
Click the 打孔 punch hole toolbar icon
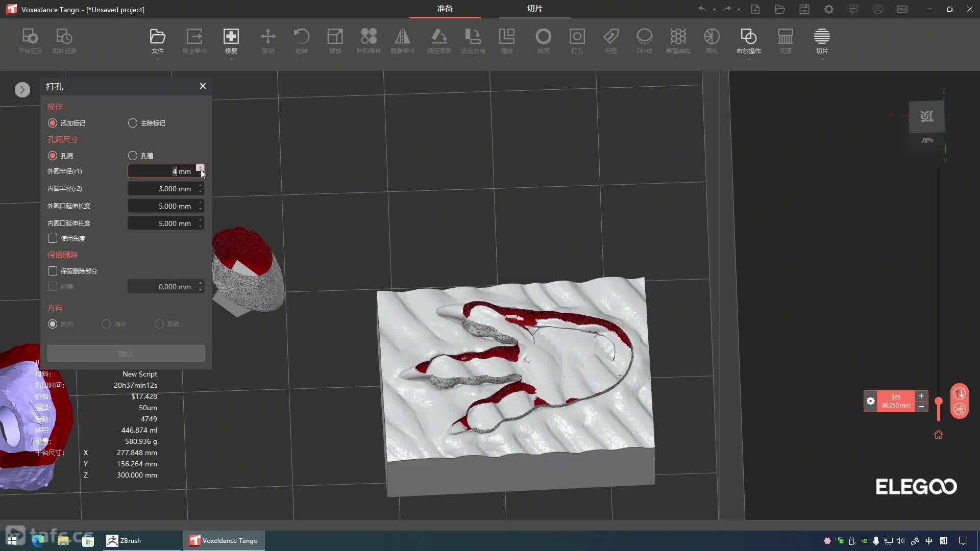[577, 41]
